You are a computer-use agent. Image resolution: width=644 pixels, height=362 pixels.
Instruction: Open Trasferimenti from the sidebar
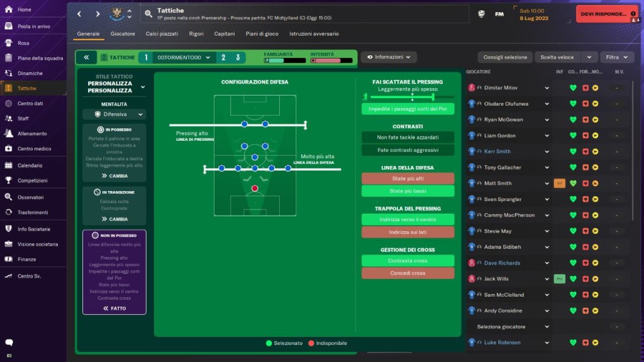click(x=8, y=212)
